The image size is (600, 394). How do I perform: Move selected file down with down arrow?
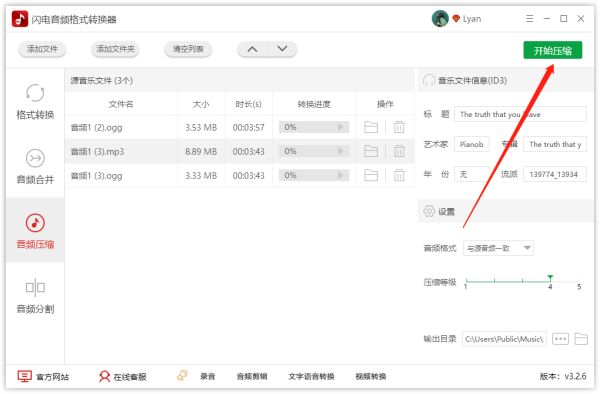tap(282, 49)
